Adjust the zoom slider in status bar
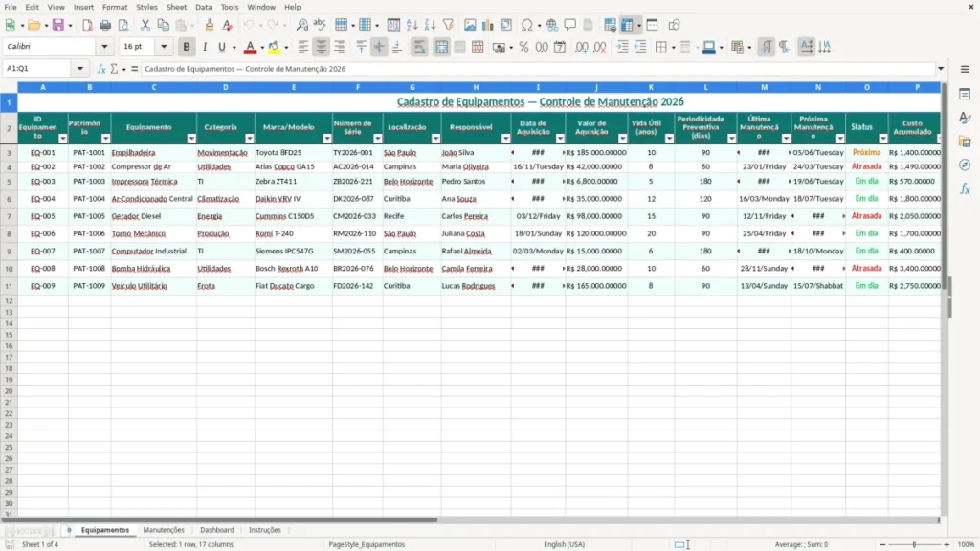This screenshot has height=551, width=980. 914,544
